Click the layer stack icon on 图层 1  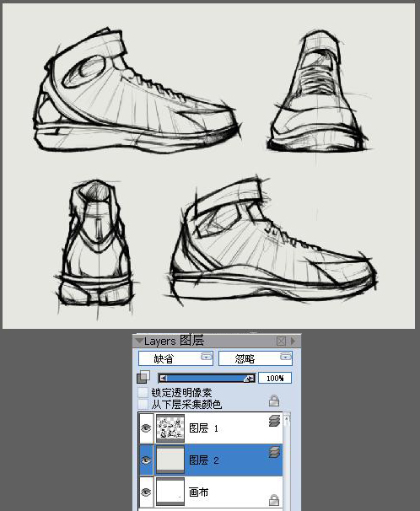tap(275, 421)
